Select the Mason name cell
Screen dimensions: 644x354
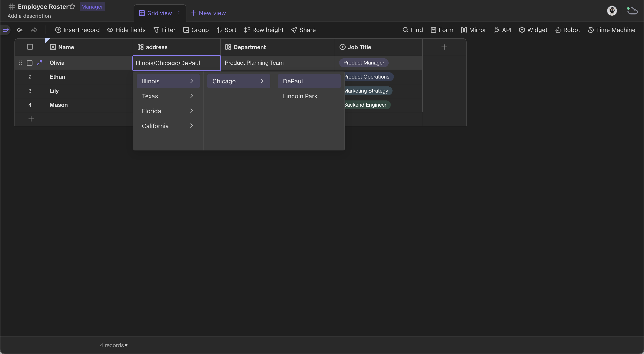tap(89, 105)
